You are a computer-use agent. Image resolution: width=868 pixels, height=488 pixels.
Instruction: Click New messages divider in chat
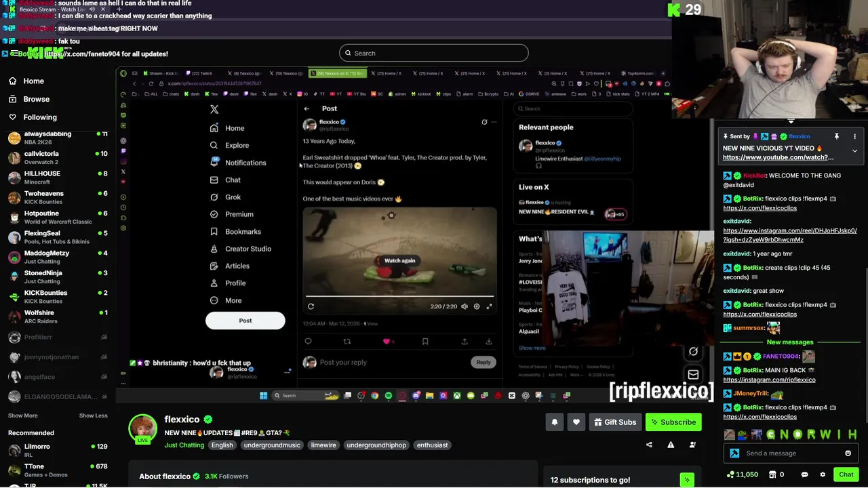pyautogui.click(x=789, y=342)
